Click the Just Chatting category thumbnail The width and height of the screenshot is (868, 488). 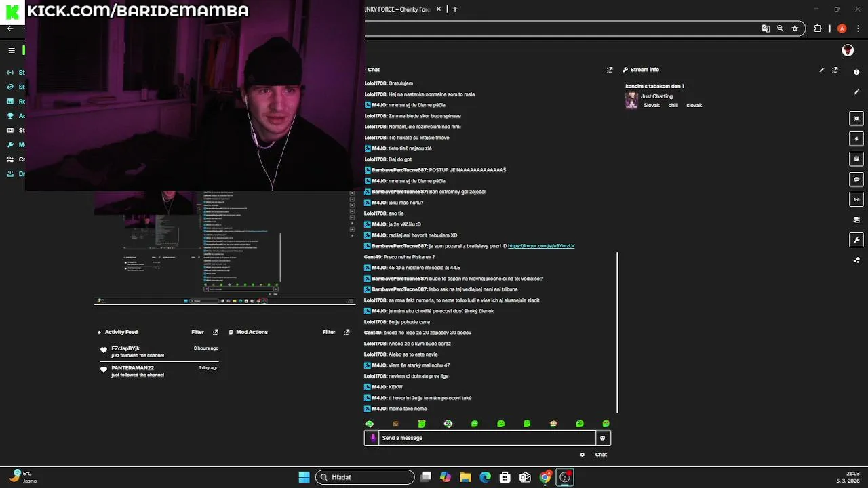click(631, 100)
